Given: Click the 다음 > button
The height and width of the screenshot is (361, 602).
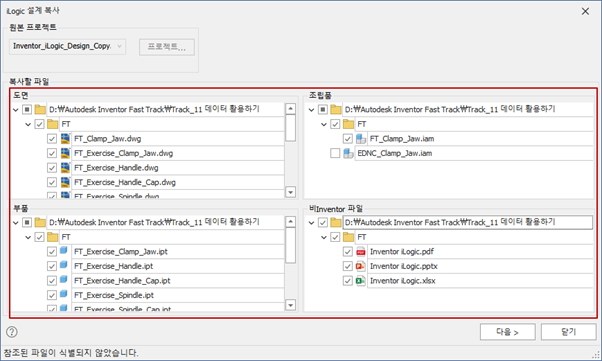Looking at the screenshot, I should 508,332.
